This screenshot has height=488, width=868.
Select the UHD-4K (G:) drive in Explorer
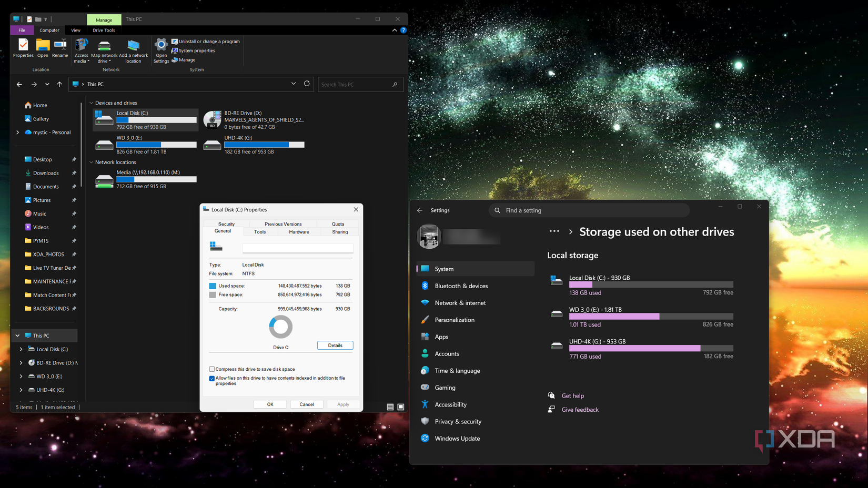254,145
